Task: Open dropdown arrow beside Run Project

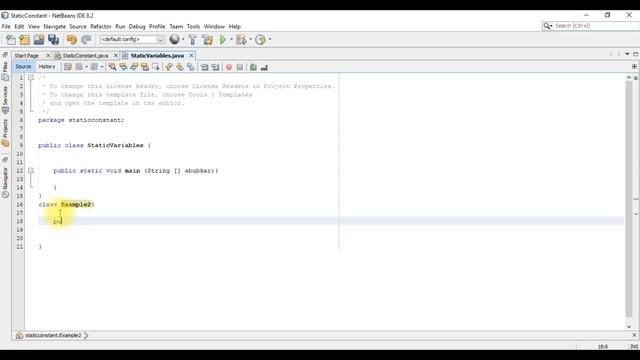Action: click(231, 39)
